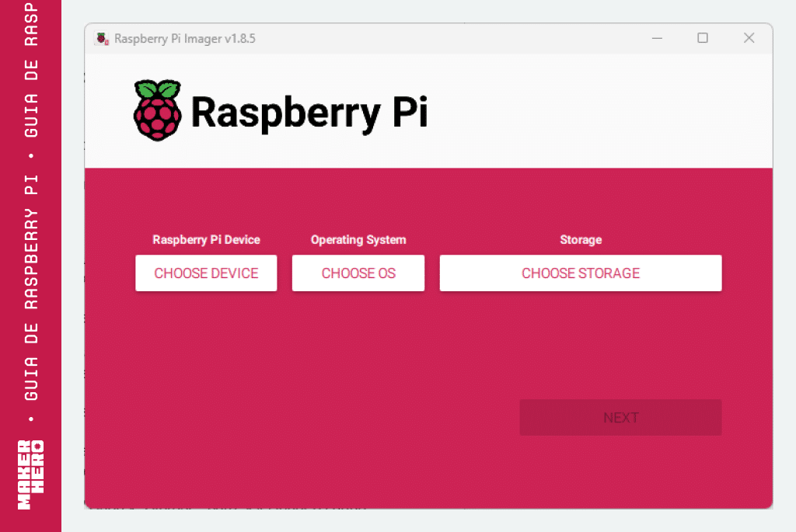Viewport: 796px width, 532px height.
Task: Click the Raspberry Pi logo in header
Action: tap(157, 110)
